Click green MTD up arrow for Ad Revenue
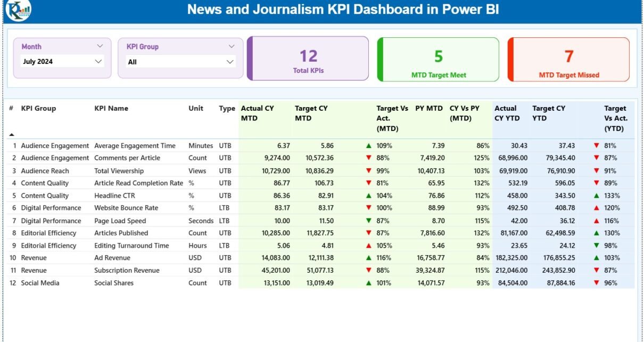Viewport: 644px width, 342px height. (x=368, y=258)
